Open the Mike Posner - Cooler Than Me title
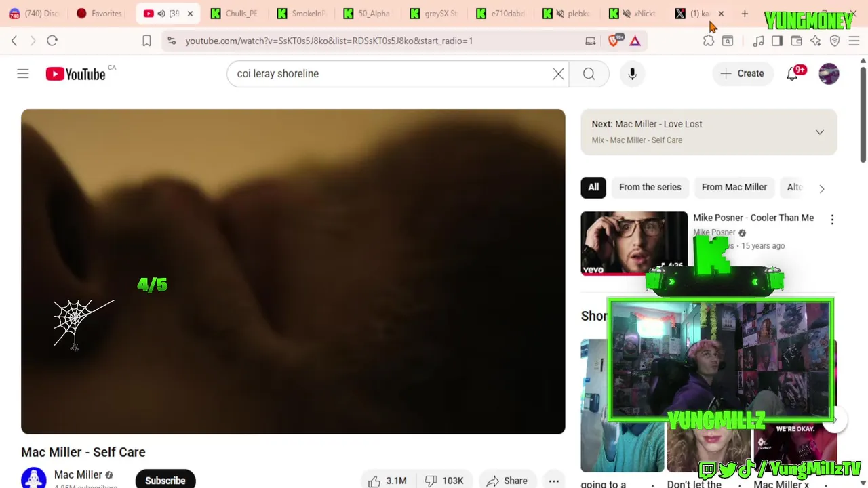 click(753, 218)
